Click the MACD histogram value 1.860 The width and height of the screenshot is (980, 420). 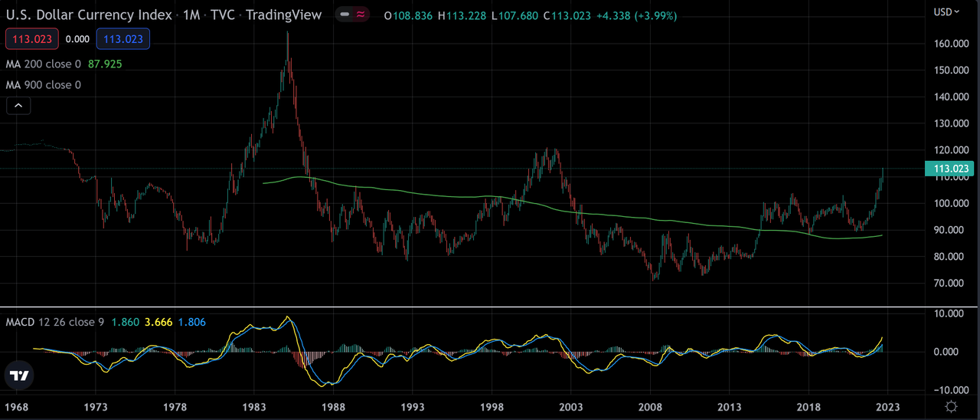tap(126, 323)
